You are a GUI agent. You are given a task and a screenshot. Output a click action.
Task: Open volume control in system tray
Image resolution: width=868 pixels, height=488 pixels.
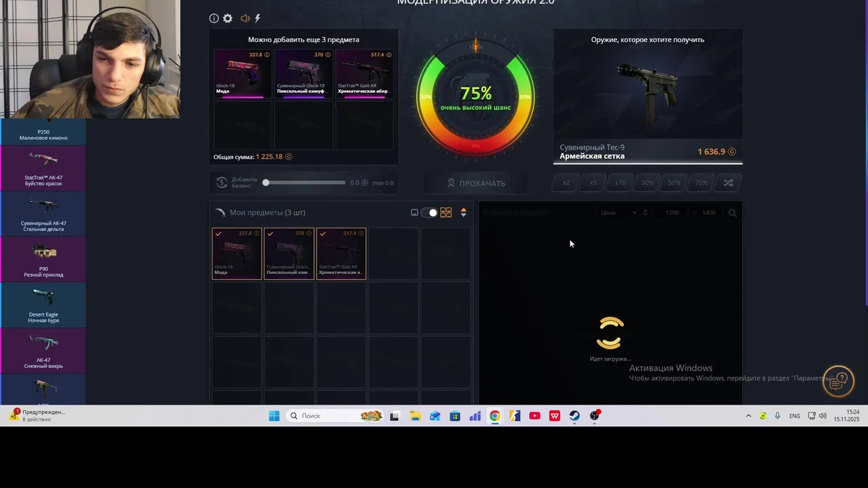point(823,415)
